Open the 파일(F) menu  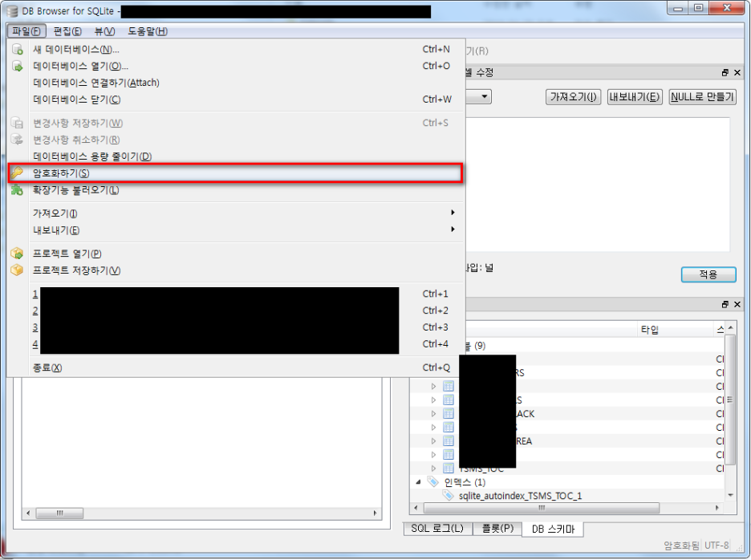coord(26,31)
